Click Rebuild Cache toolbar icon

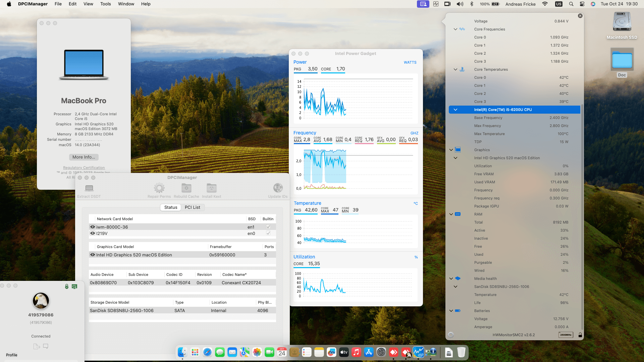[186, 188]
